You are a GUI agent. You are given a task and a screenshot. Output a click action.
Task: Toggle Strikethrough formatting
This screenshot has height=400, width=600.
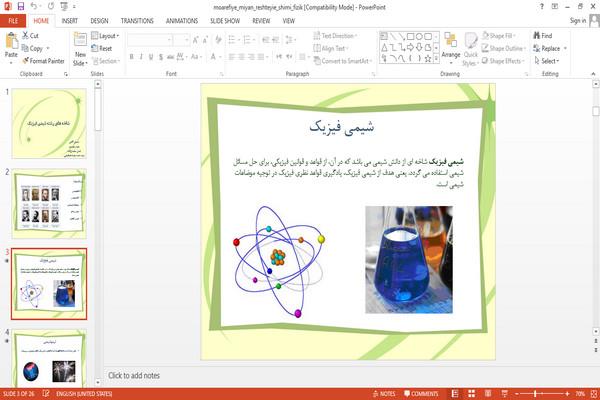pyautogui.click(x=170, y=57)
